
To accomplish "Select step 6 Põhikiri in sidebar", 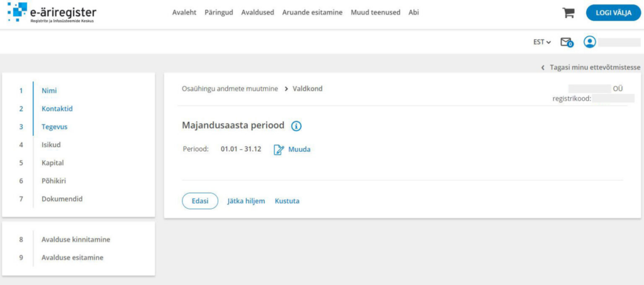I will 54,181.
